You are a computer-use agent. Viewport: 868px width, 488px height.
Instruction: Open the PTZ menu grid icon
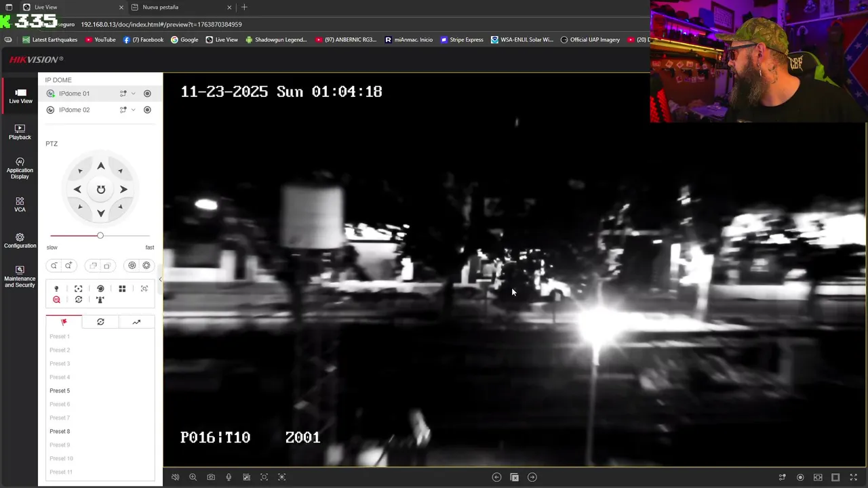pyautogui.click(x=122, y=289)
